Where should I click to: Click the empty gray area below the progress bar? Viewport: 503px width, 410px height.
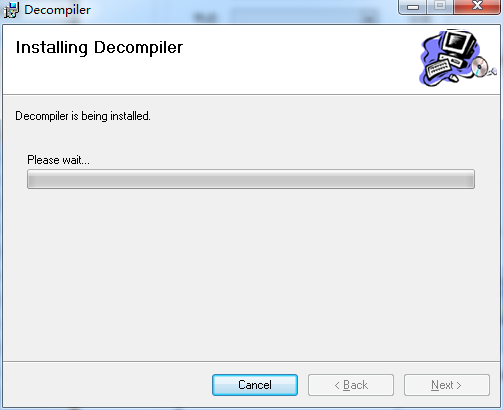click(251, 273)
